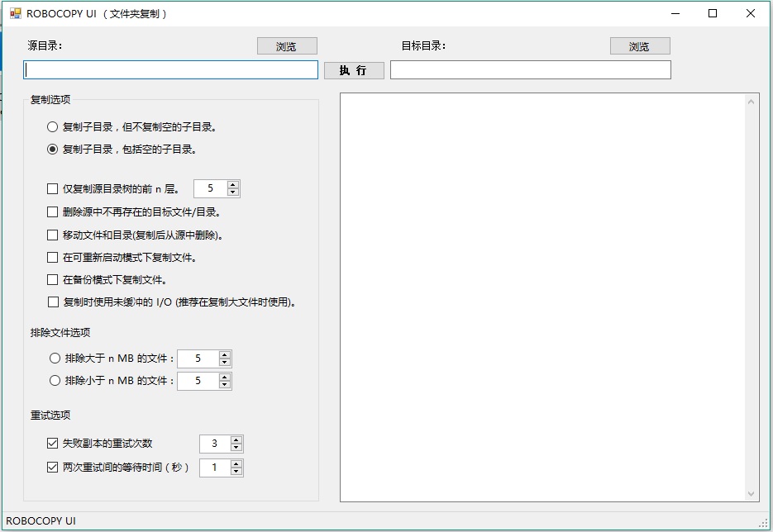The height and width of the screenshot is (532, 773).
Task: Click the ROBOCOPY UI status bar text
Action: [41, 521]
